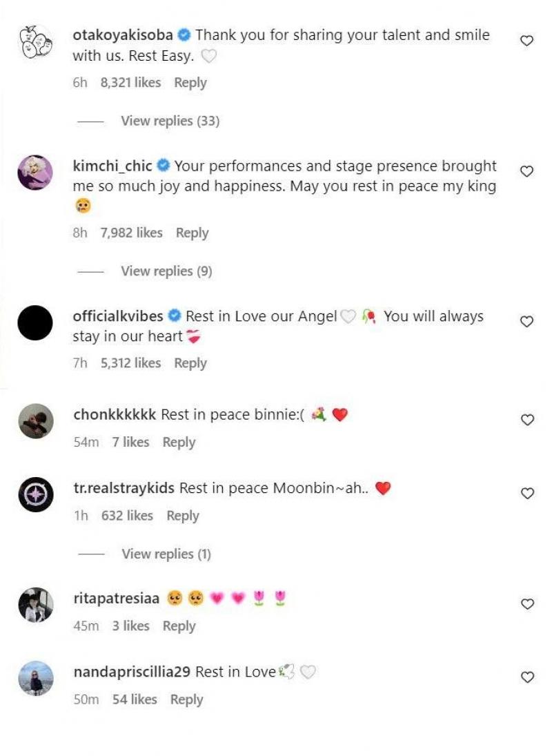
Task: View 8,321 likes on otakoyakisoba comment
Action: [x=130, y=83]
